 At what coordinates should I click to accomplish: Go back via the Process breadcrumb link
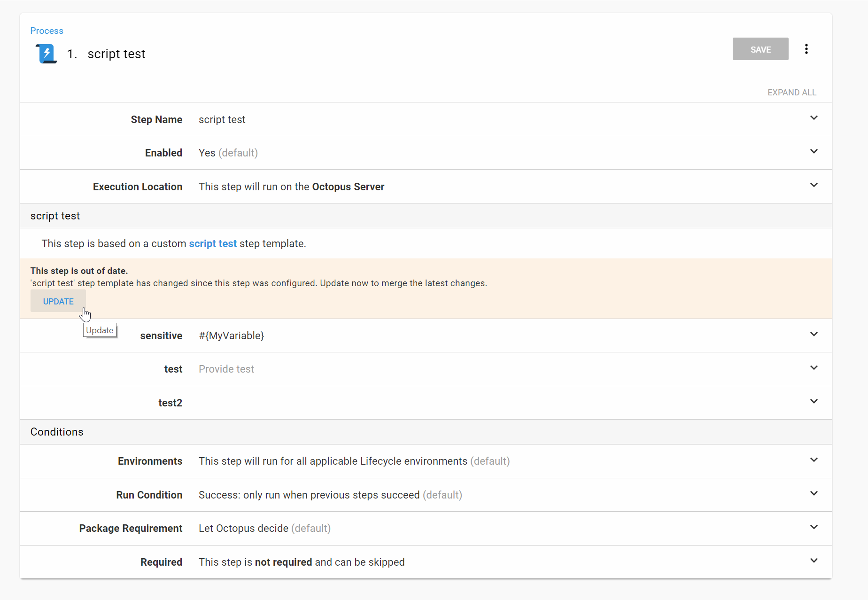point(46,31)
